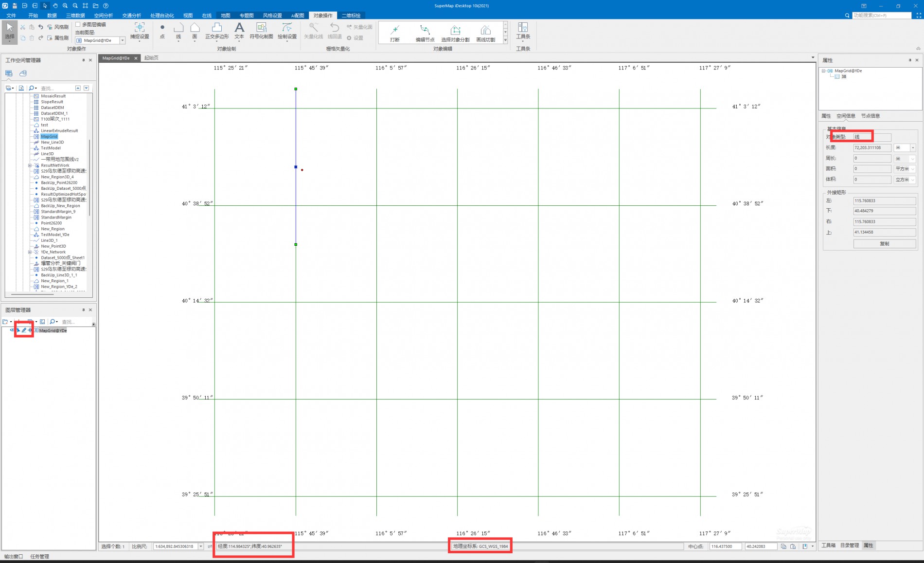Click the 画线切割 draw-line cut tool
Screen dimensions: 924x563
tap(485, 34)
